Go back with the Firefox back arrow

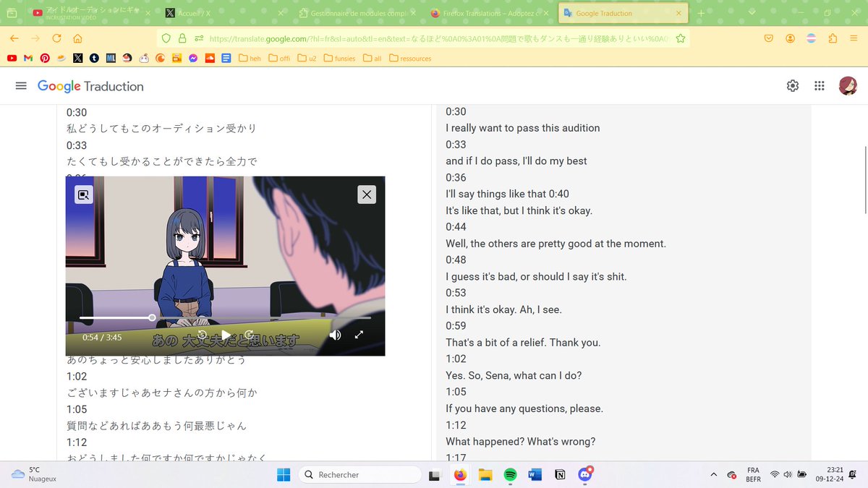coord(14,38)
